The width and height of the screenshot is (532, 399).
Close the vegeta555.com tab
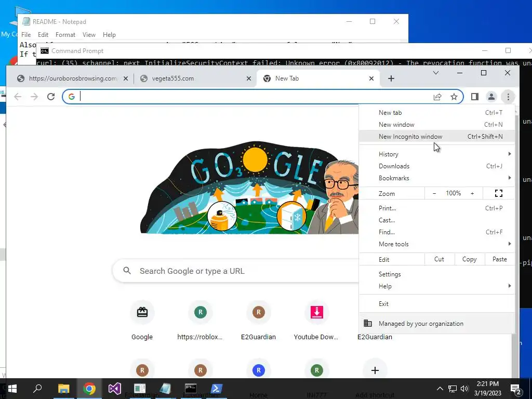click(x=249, y=78)
